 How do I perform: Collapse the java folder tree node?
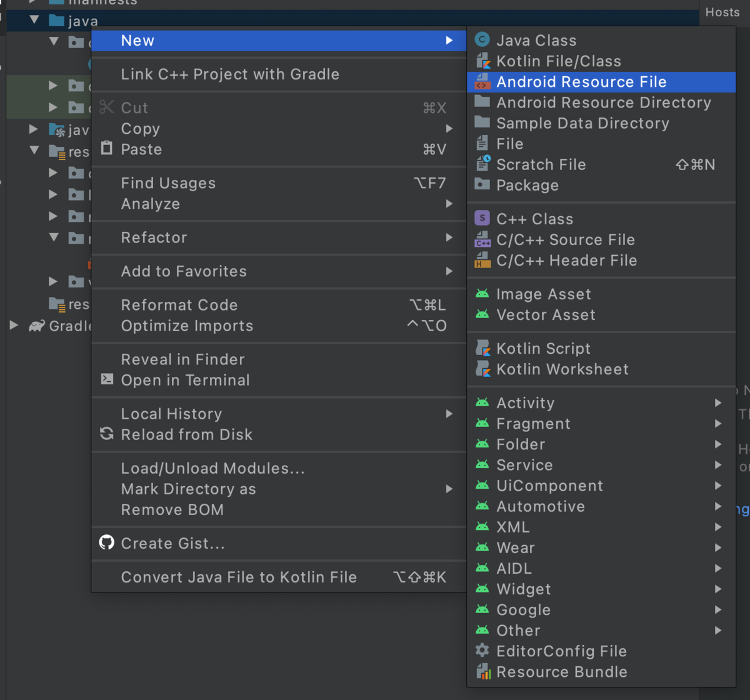click(x=34, y=21)
